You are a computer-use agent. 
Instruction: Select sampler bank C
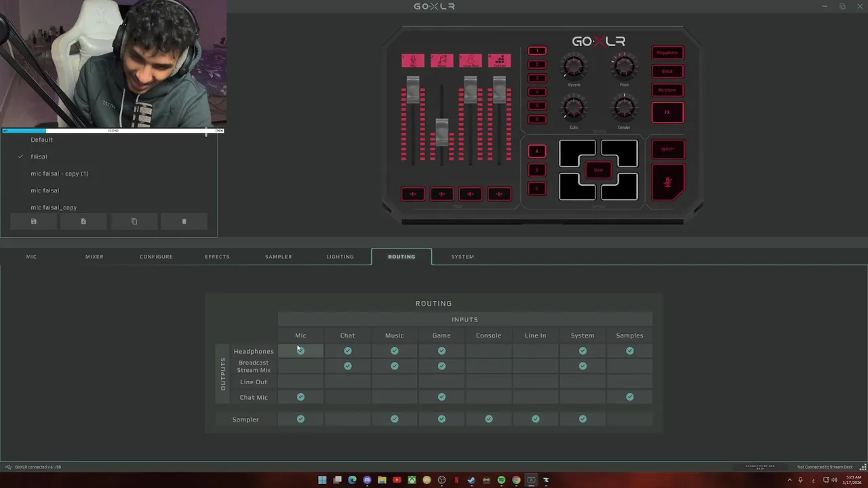[x=537, y=189]
